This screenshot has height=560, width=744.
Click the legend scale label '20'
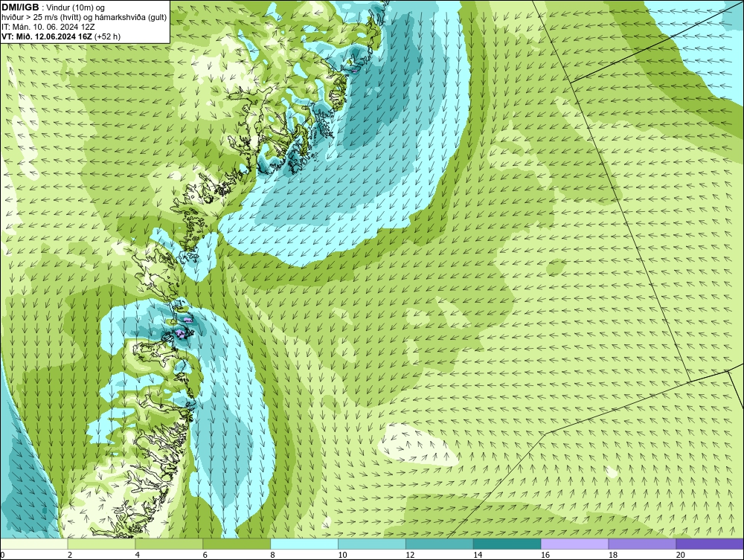(681, 555)
